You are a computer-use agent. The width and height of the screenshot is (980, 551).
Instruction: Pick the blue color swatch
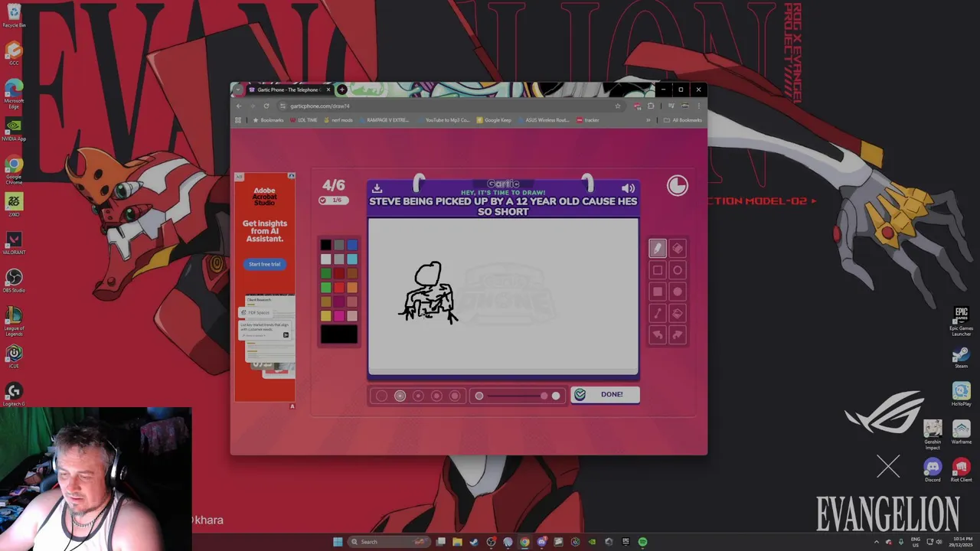pyautogui.click(x=352, y=245)
